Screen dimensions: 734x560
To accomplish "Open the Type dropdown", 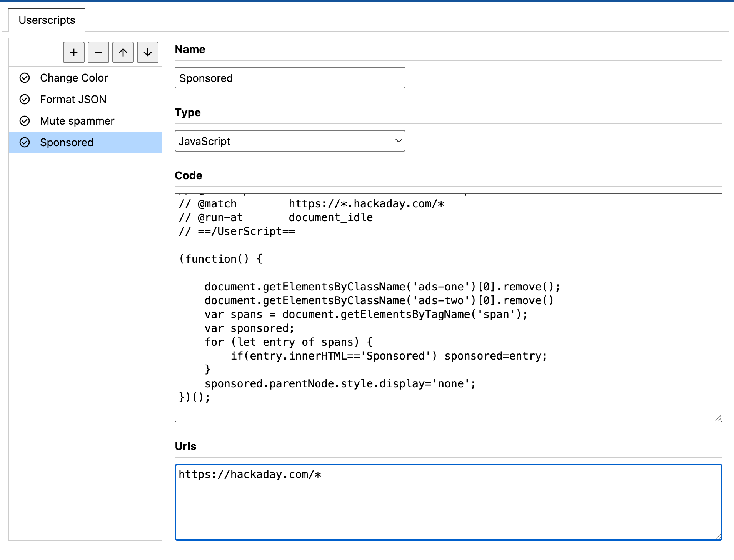I will pos(290,141).
